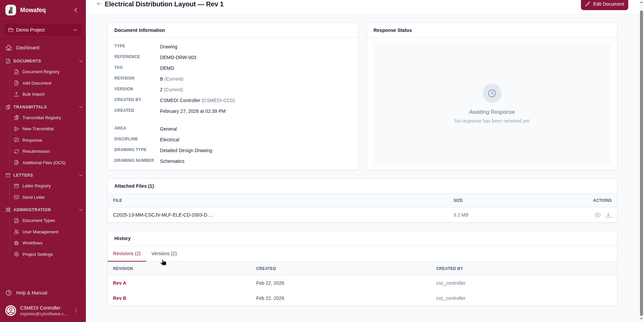Open the Rev A revision link
Screen dimensions: 644x322
coord(119,283)
